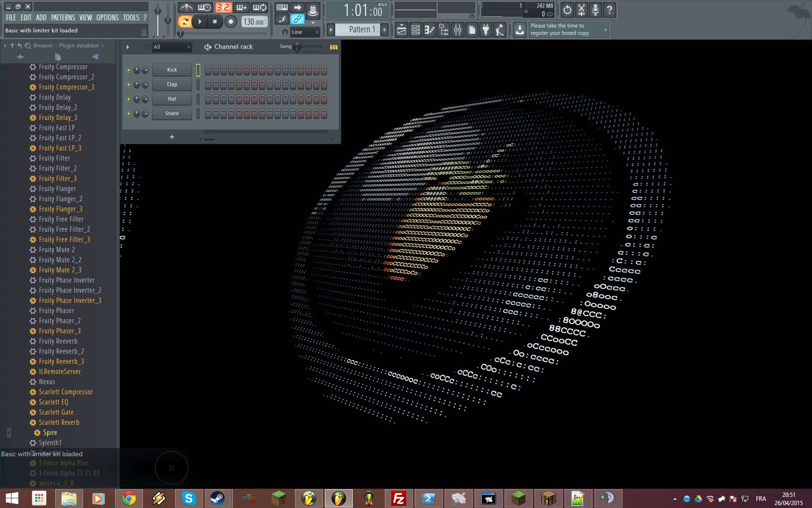Start playback with the Play button
The width and height of the screenshot is (812, 508).
click(200, 21)
